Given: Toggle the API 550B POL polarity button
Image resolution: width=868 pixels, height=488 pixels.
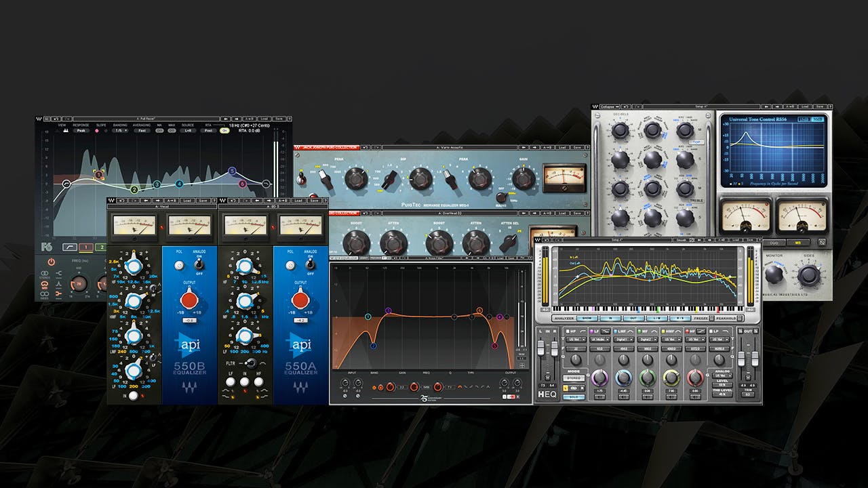Looking at the screenshot, I should point(179,266).
